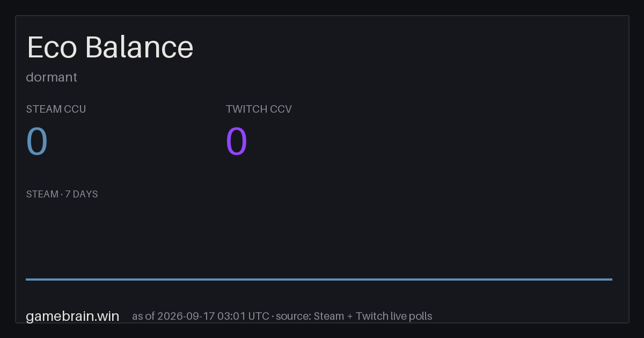This screenshot has height=338, width=644.
Task: Select the dormant status label
Action: [52, 77]
